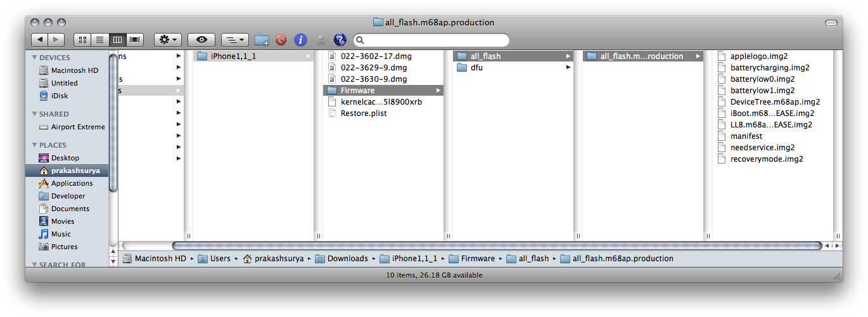
Task: Switch to Cover Flow view
Action: pos(135,40)
